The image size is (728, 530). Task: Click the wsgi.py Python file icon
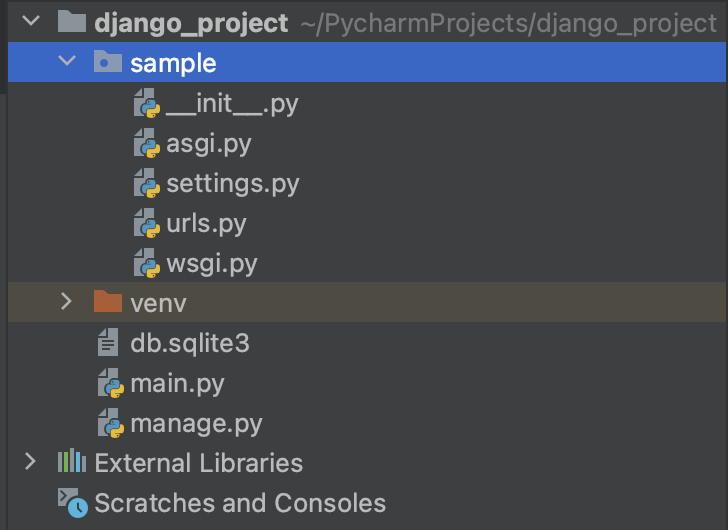[x=147, y=263]
